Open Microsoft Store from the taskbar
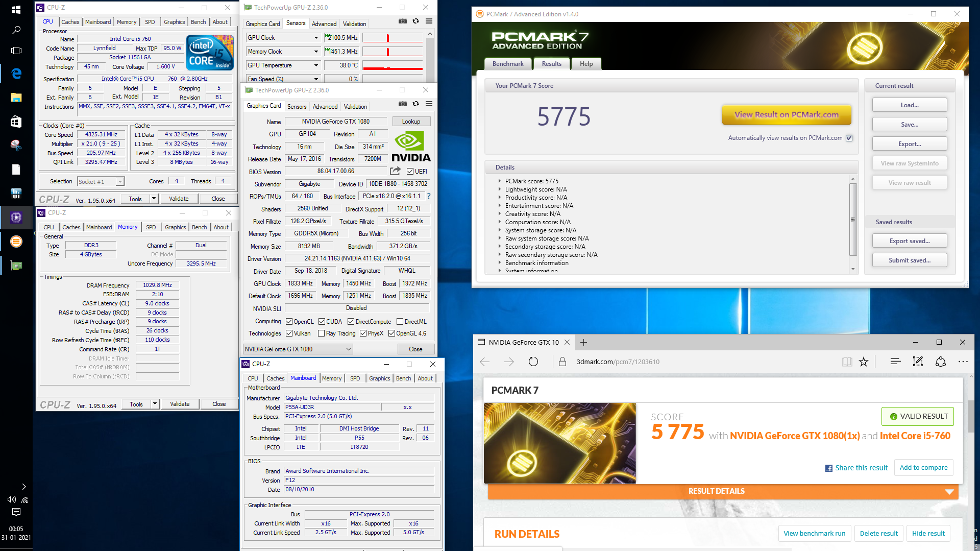 (x=16, y=121)
